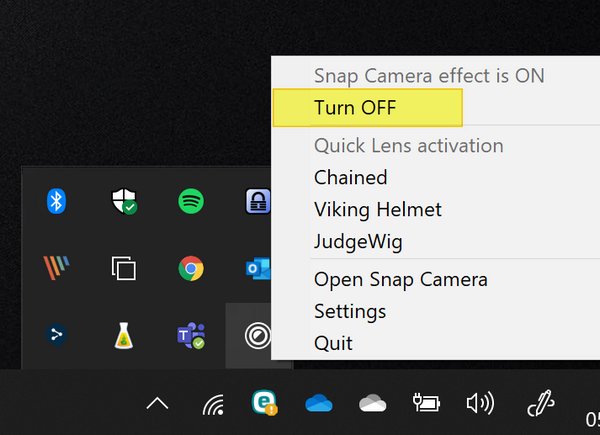Click the Bluetooth tray icon

tap(57, 201)
